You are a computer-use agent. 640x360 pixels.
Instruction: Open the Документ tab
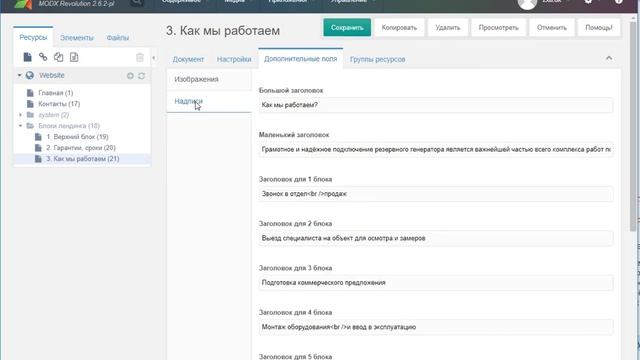(188, 59)
